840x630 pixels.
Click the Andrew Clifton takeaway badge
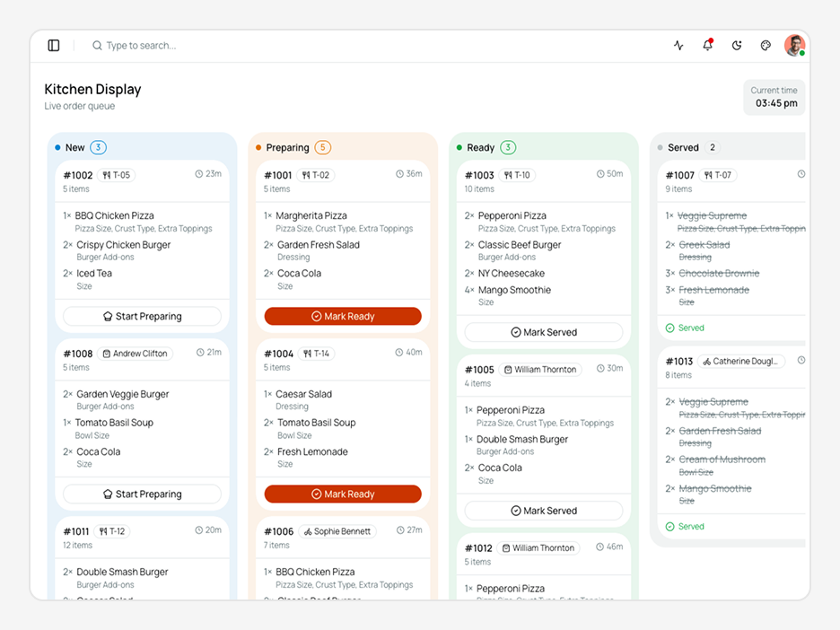pos(135,354)
